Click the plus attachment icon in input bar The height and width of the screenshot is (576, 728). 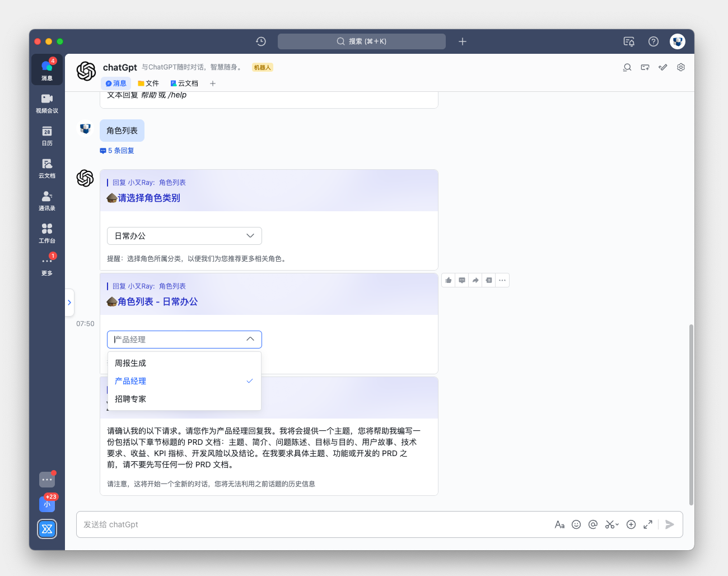click(x=631, y=524)
